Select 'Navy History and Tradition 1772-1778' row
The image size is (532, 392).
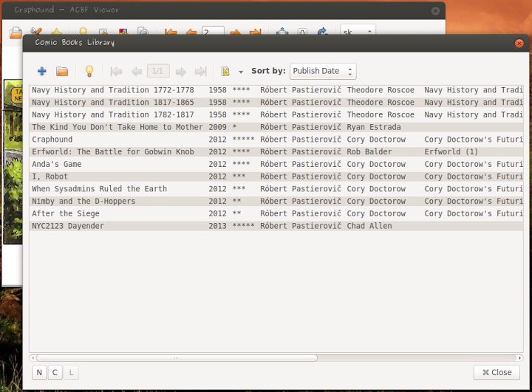pyautogui.click(x=276, y=90)
